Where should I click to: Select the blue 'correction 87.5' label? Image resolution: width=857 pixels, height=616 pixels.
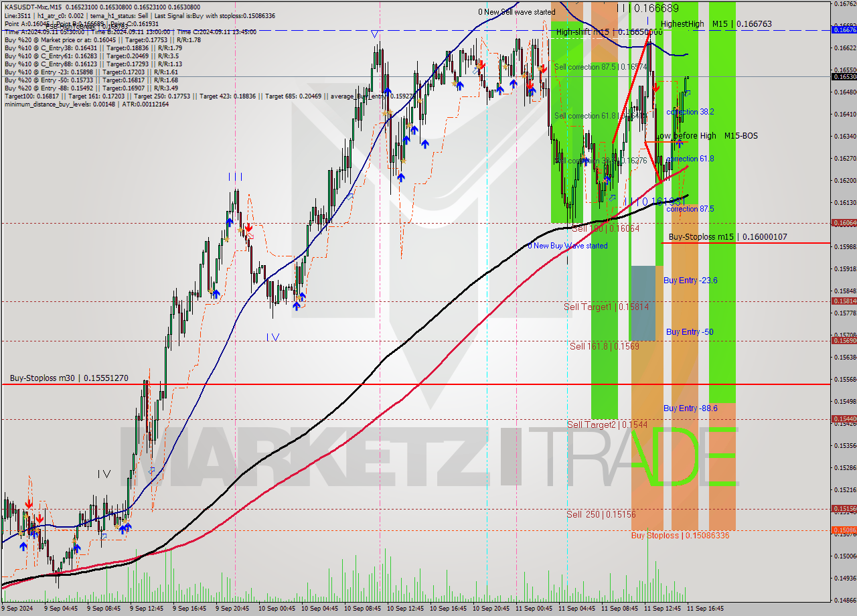(x=690, y=209)
